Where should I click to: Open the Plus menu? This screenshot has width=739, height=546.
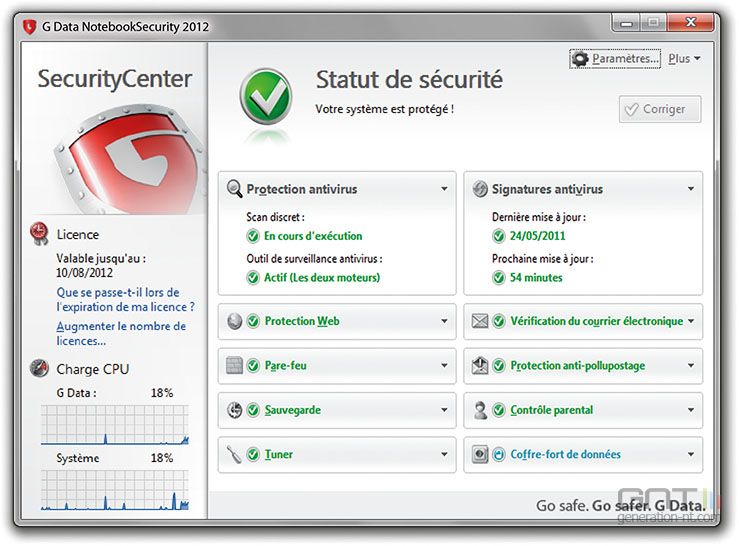click(684, 58)
